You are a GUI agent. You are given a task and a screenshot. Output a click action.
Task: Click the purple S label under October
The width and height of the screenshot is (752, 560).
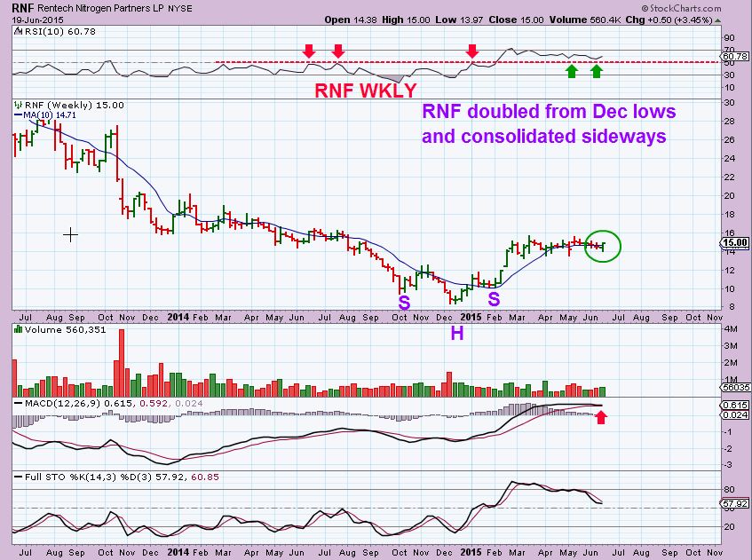(x=404, y=302)
